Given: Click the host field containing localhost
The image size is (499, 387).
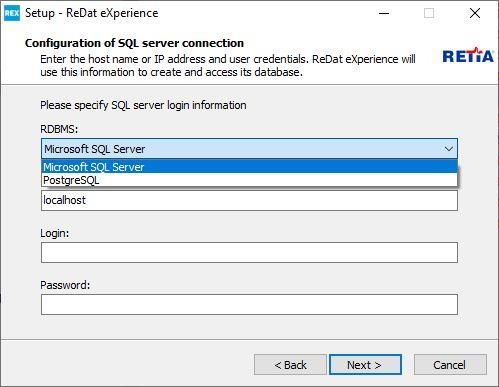Looking at the screenshot, I should 249,200.
